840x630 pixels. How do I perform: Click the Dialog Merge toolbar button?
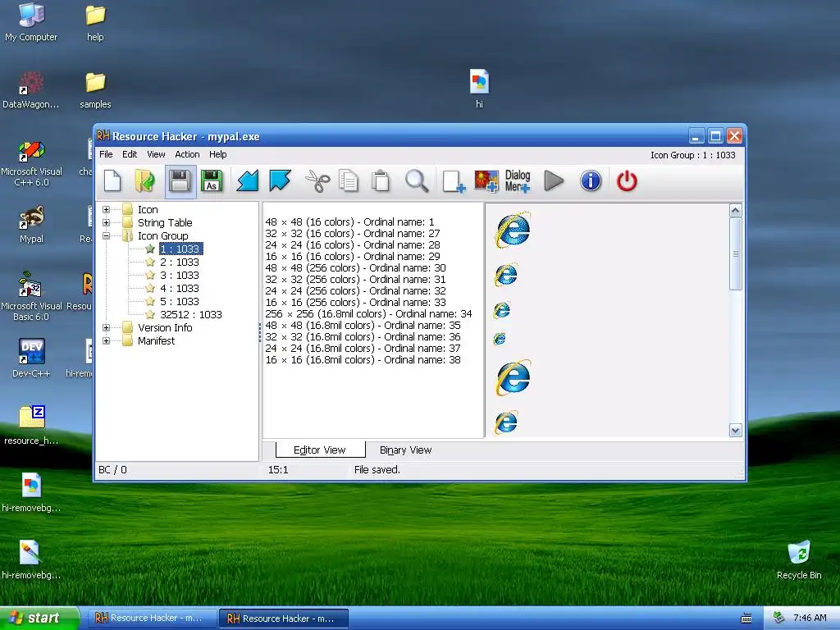(x=518, y=181)
